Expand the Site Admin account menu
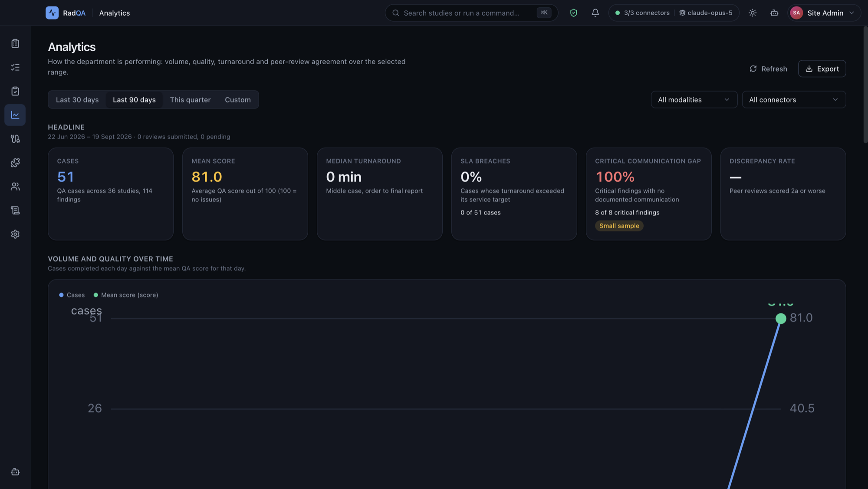868x489 pixels. [824, 13]
